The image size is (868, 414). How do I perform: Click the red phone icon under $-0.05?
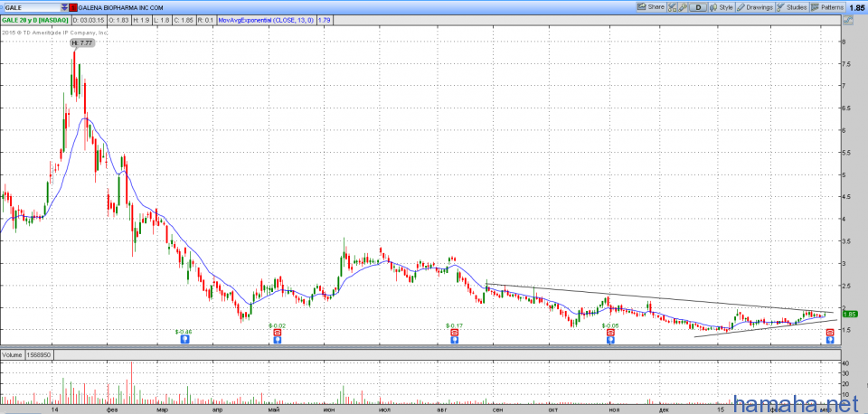(610, 334)
